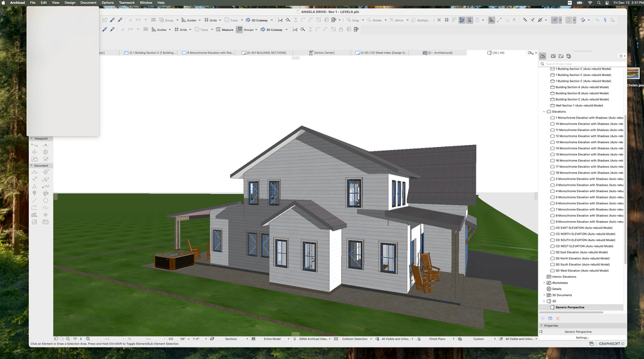Viewport: 644px width, 359px height.
Task: Toggle Grid Snap icon in top toolbar
Action: [447, 20]
